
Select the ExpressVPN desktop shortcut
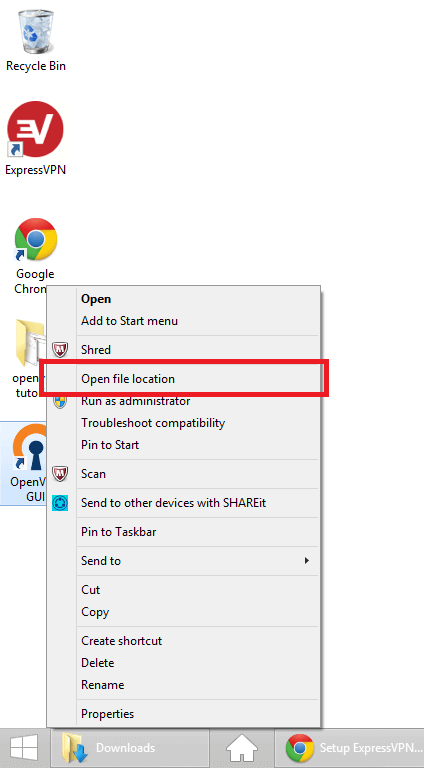coord(35,138)
